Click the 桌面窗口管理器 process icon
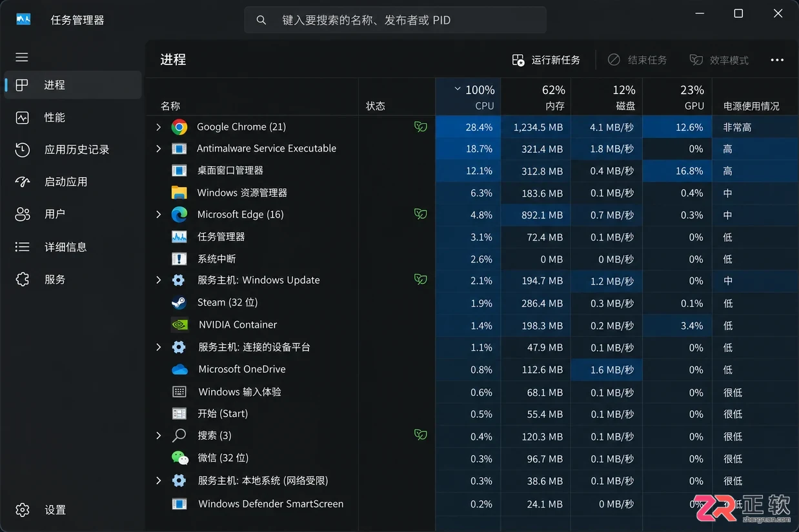Image resolution: width=799 pixels, height=532 pixels. [x=179, y=171]
